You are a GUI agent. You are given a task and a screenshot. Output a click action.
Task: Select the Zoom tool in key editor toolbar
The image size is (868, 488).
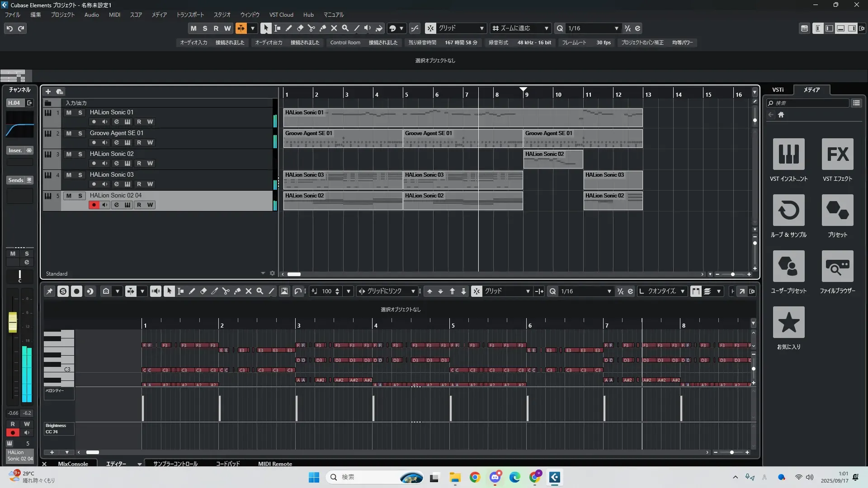point(260,291)
